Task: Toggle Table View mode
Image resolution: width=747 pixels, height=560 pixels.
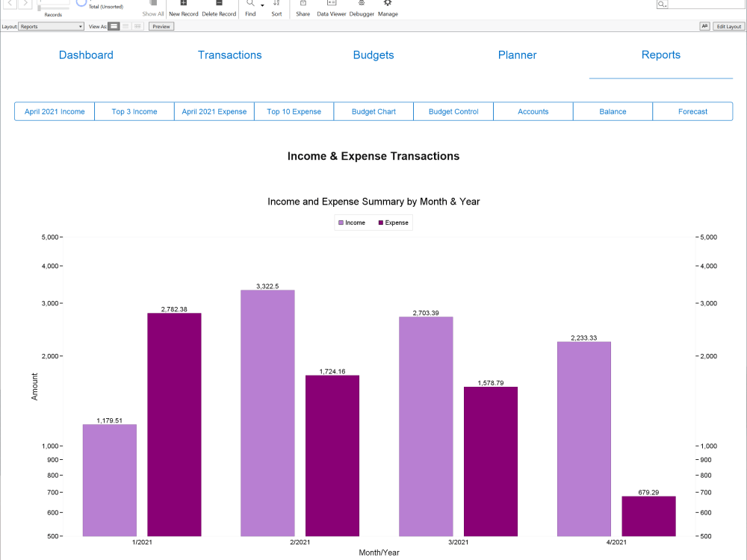Action: click(x=137, y=26)
